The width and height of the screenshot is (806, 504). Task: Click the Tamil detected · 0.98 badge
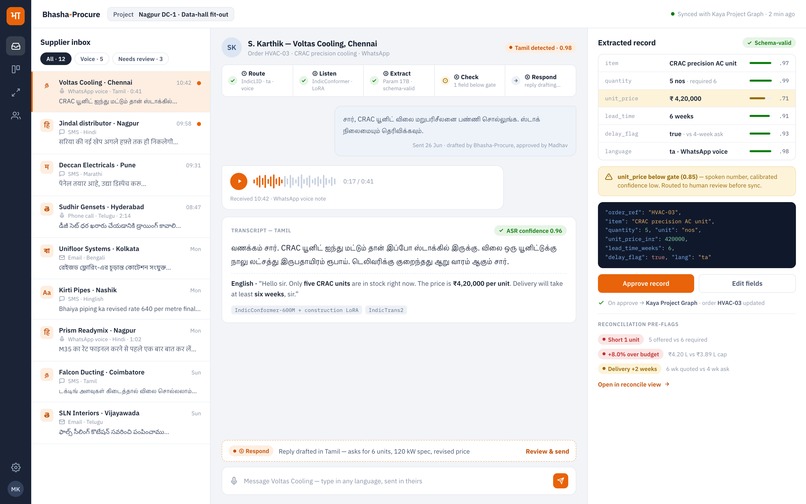(540, 48)
